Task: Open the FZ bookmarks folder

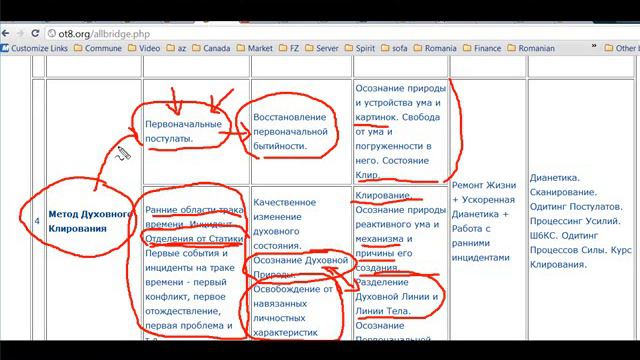Action: click(x=289, y=48)
